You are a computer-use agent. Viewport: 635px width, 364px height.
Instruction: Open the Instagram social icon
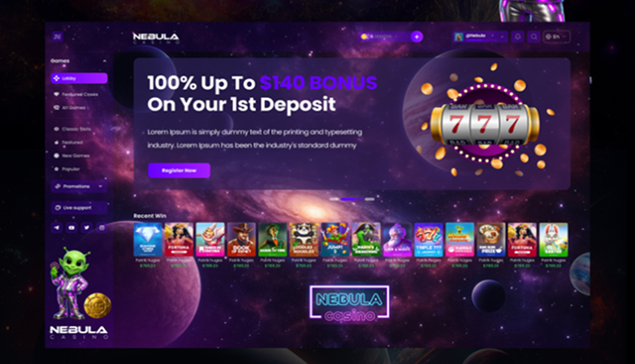102,228
